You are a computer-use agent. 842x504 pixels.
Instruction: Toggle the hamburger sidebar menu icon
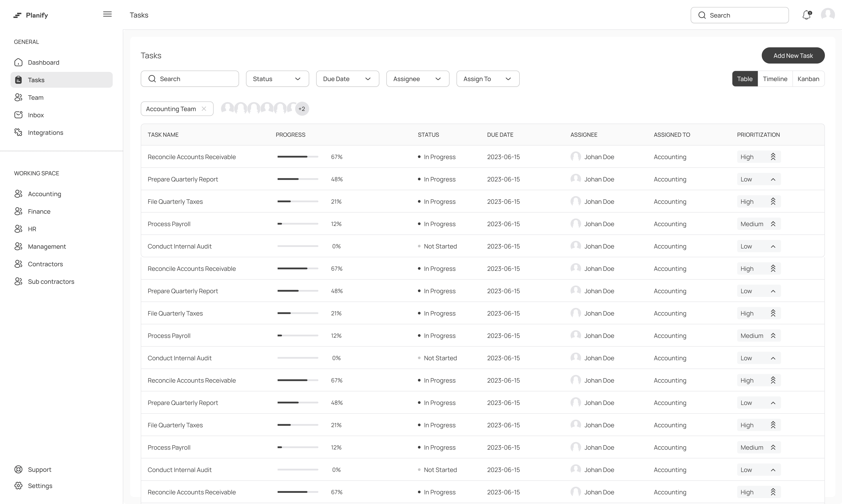pyautogui.click(x=107, y=14)
